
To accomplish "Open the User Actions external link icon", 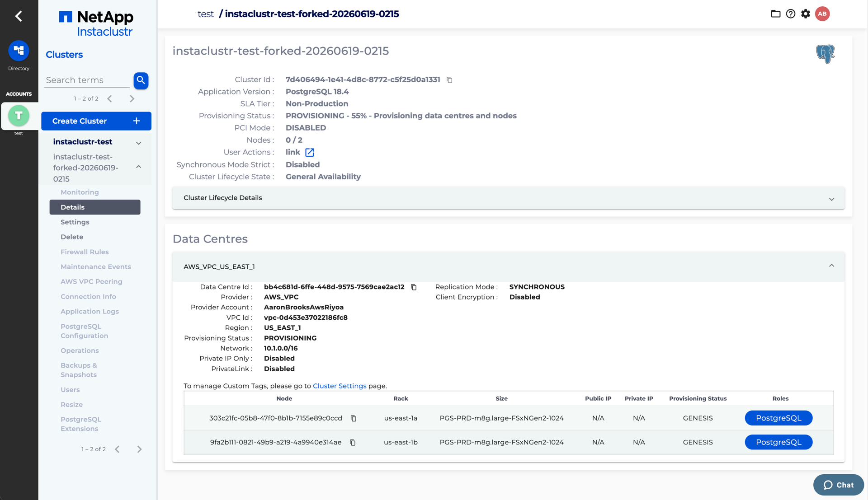I will click(x=310, y=153).
